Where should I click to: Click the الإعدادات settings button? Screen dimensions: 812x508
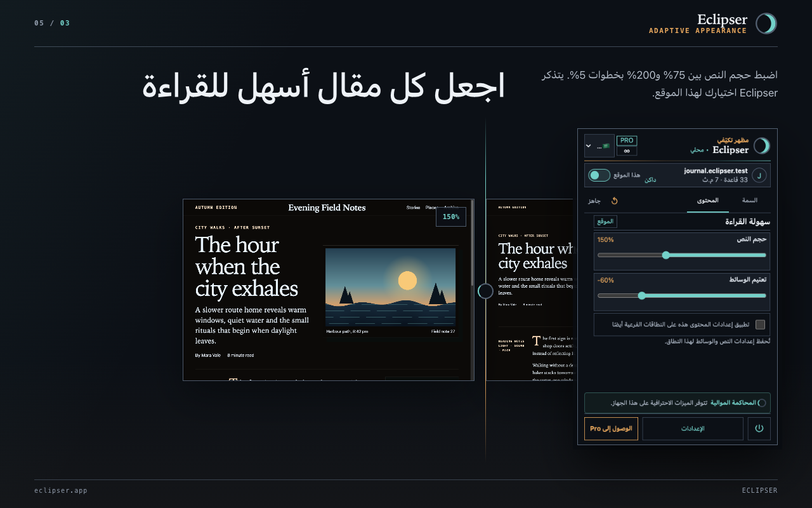(x=693, y=429)
